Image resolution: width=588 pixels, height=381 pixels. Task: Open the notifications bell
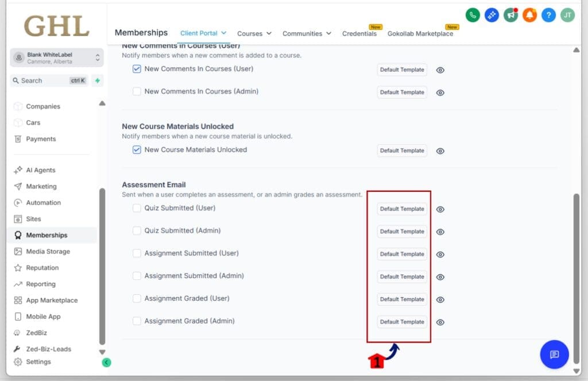(529, 15)
